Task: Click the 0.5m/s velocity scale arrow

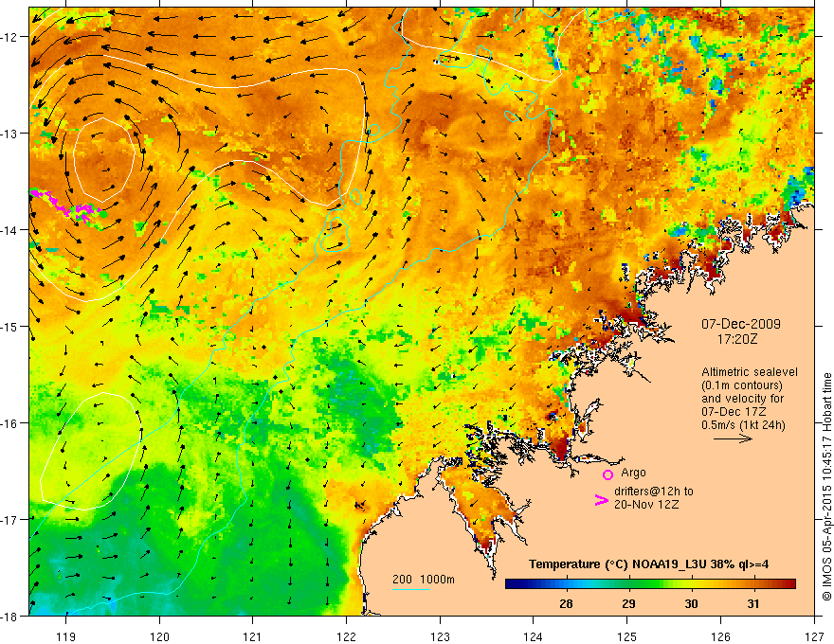Action: (x=733, y=438)
